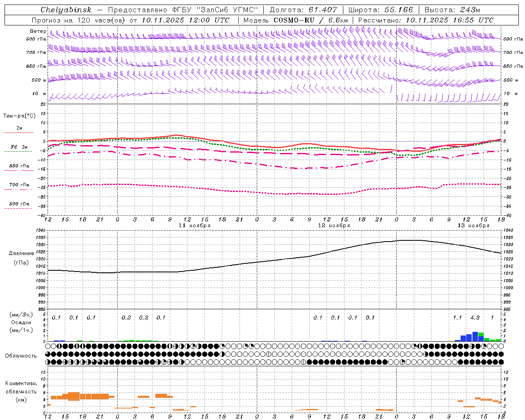The height and width of the screenshot is (420, 525).
Task: Select the 1.1 precipitation amount value
Action: [457, 318]
